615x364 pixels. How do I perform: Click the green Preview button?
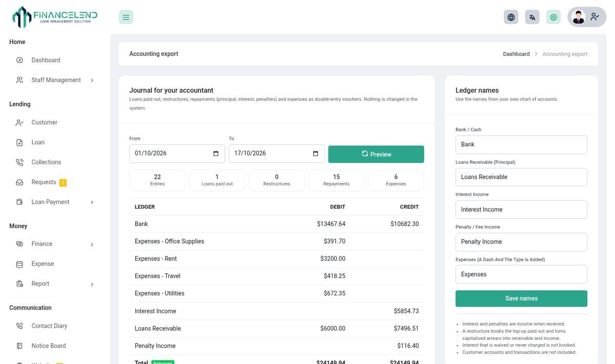point(376,154)
